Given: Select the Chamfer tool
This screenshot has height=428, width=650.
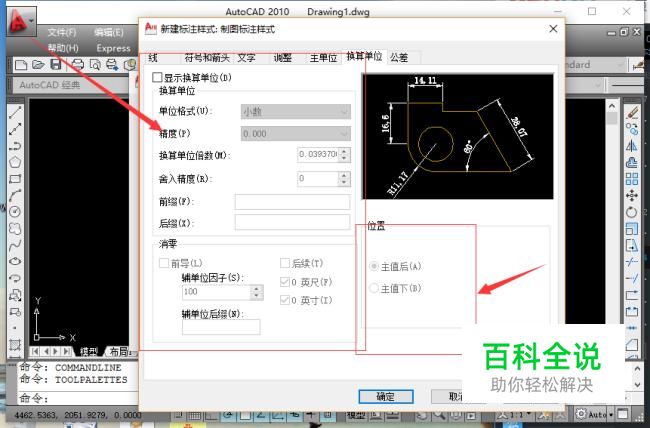Looking at the screenshot, I should 632,345.
